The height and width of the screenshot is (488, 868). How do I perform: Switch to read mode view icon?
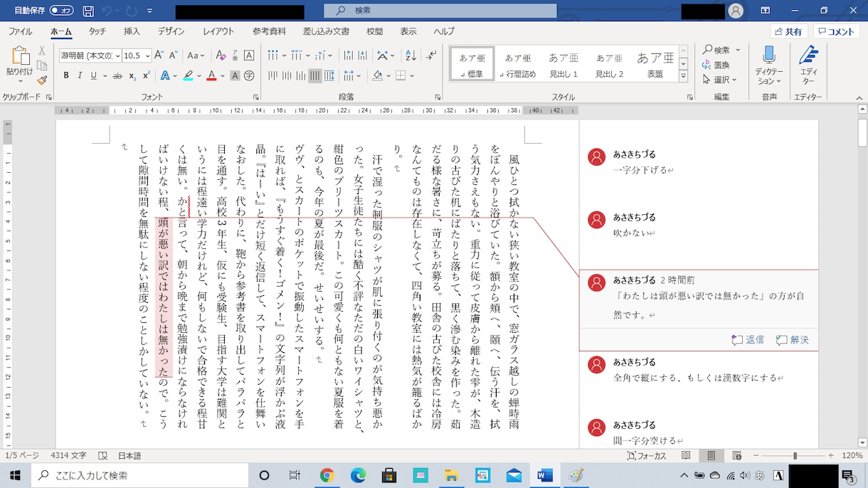(686, 455)
